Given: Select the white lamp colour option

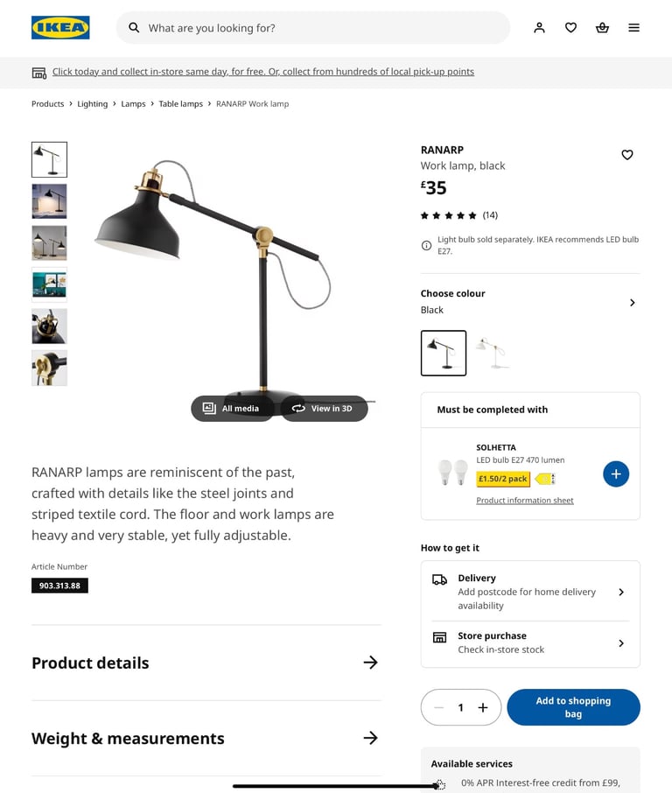Looking at the screenshot, I should pyautogui.click(x=493, y=353).
